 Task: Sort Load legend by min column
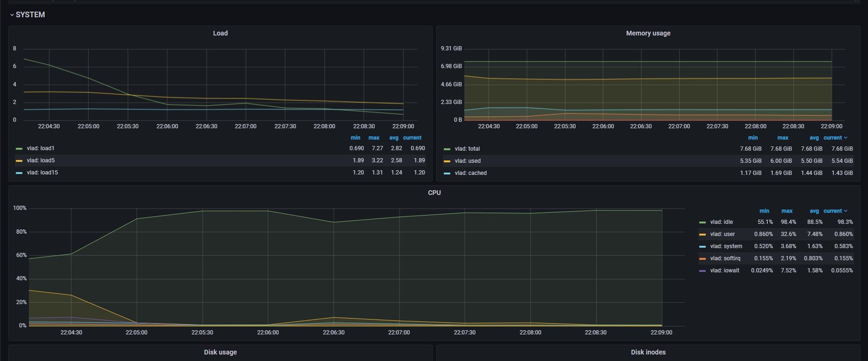point(355,138)
